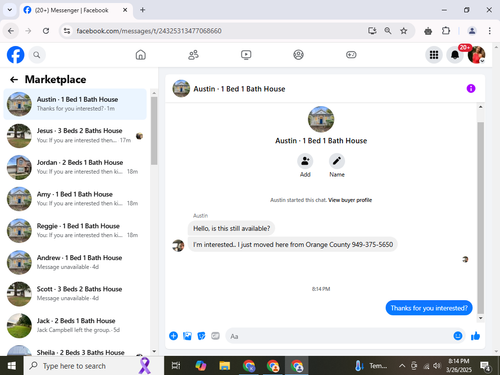Open more actions plus icon in composer
This screenshot has height=375, width=500.
click(173, 336)
